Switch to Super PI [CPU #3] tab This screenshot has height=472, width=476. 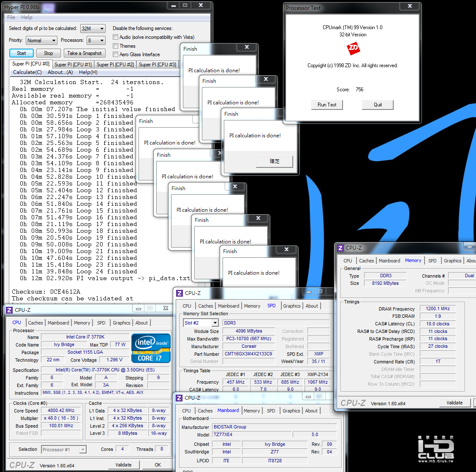(x=157, y=65)
